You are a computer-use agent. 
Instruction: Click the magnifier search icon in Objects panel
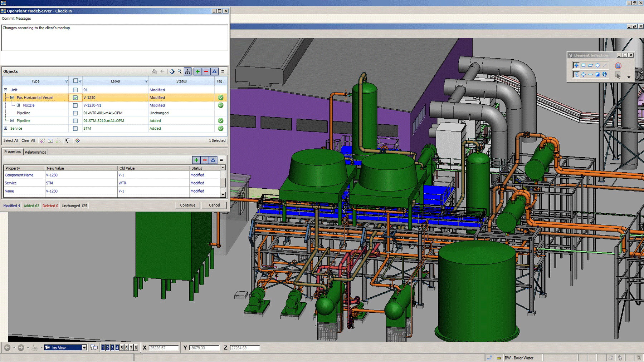click(180, 71)
